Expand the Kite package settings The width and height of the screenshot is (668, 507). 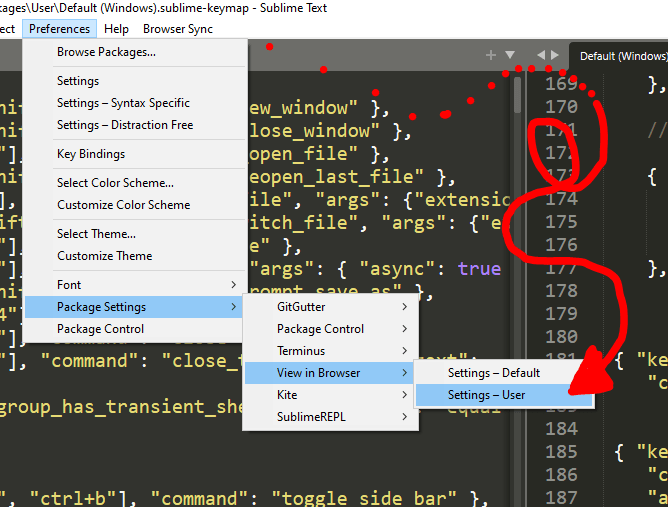[331, 395]
